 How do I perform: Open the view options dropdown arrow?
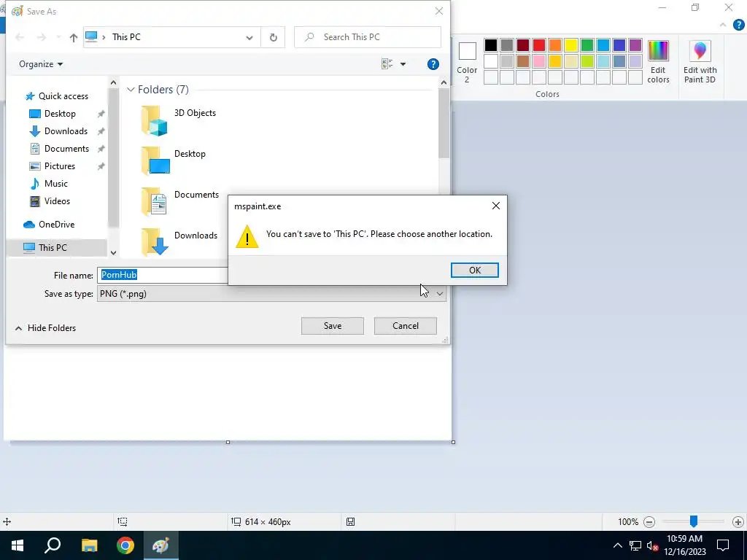(x=403, y=64)
